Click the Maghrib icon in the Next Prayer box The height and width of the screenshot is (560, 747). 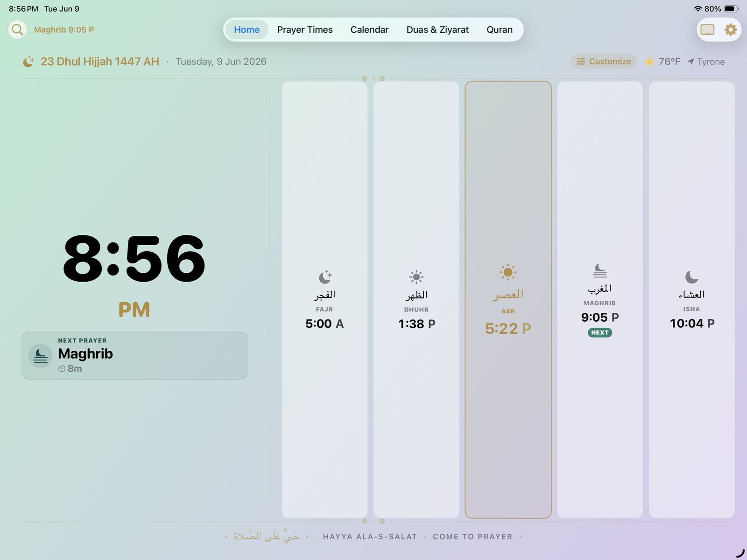click(x=40, y=356)
